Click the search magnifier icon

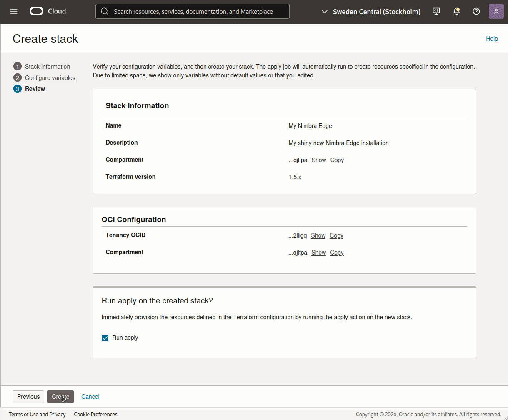[x=105, y=11]
